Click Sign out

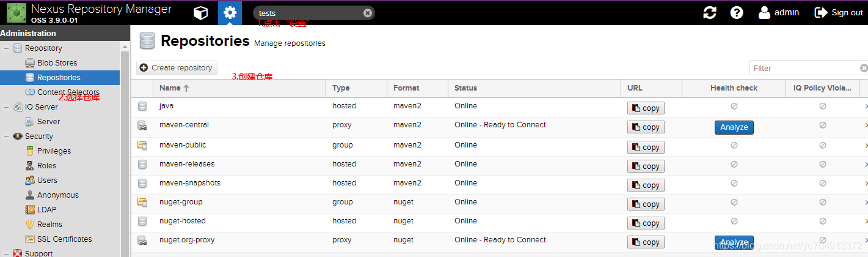click(x=839, y=12)
